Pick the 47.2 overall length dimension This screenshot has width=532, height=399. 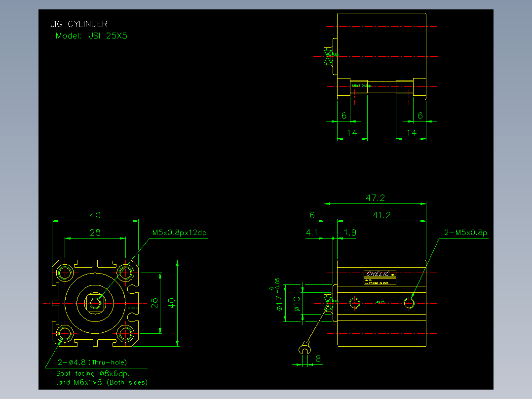[x=375, y=198]
